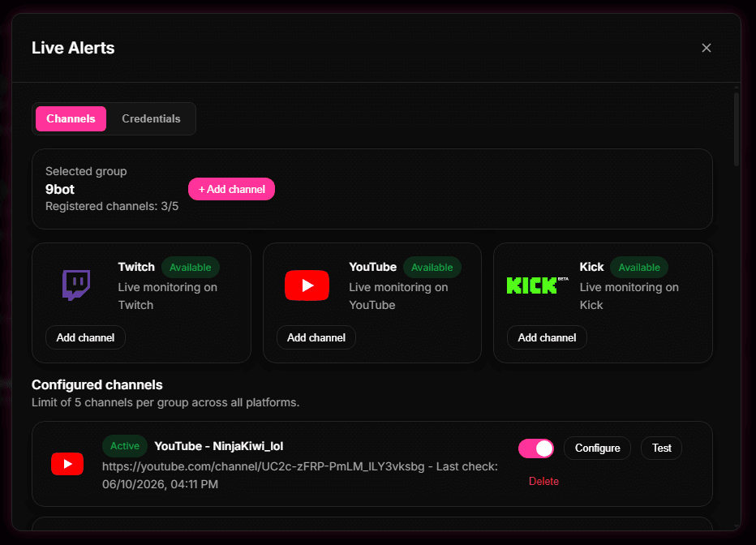Click the "Live monitoring on Twitch" description

[x=168, y=296]
